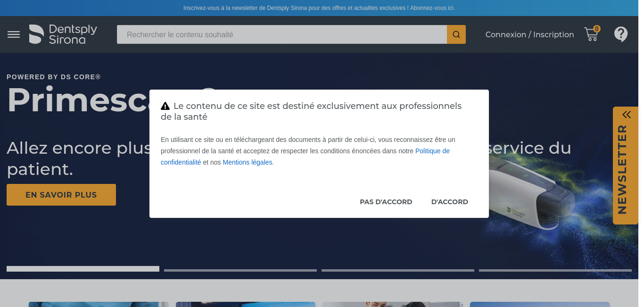Select the second carousel slide indicator

(240, 270)
